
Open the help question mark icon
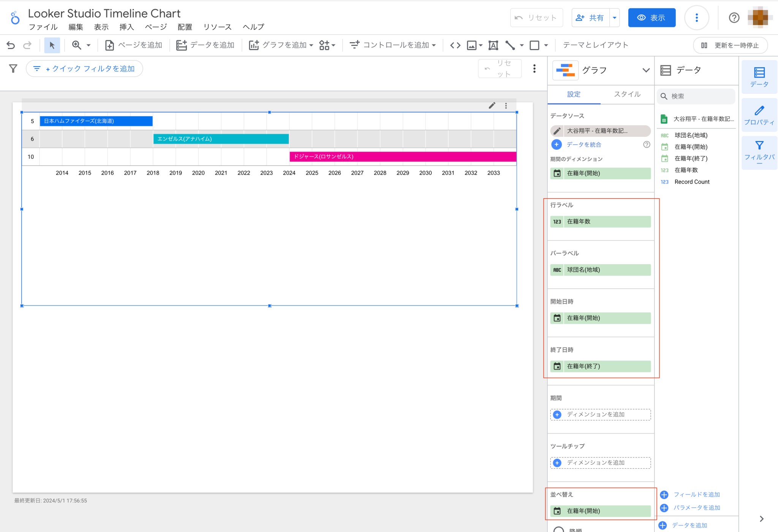tap(734, 18)
